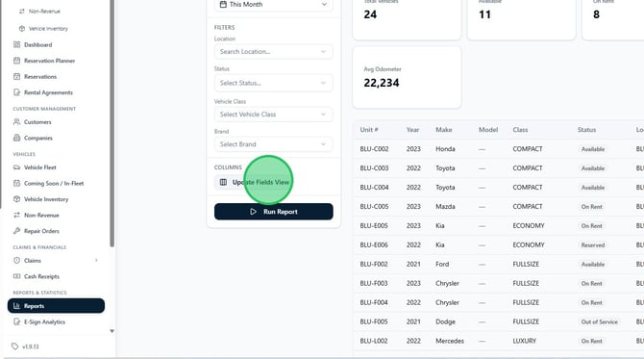Select unit BLU-L002 cell
The width and height of the screenshot is (644, 359).
(x=374, y=341)
